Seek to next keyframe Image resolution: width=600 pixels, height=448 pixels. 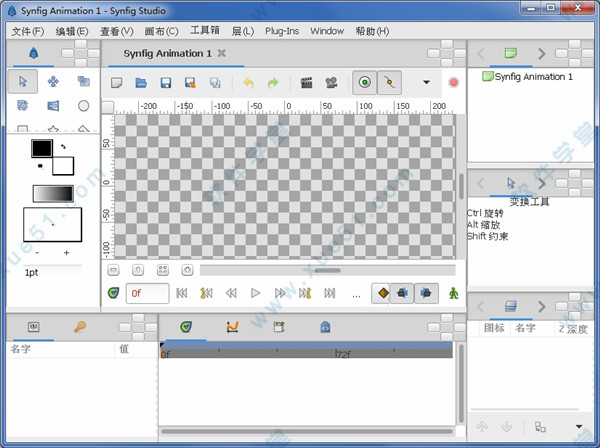click(x=305, y=293)
